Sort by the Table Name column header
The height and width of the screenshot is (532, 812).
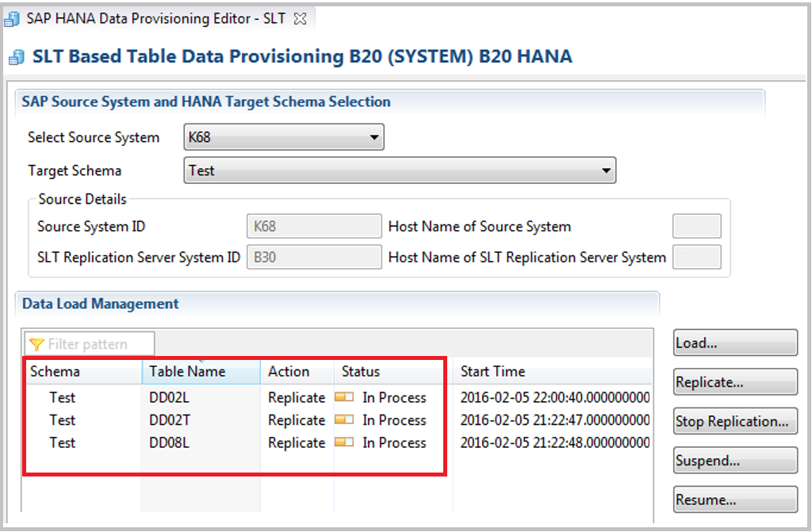[189, 371]
